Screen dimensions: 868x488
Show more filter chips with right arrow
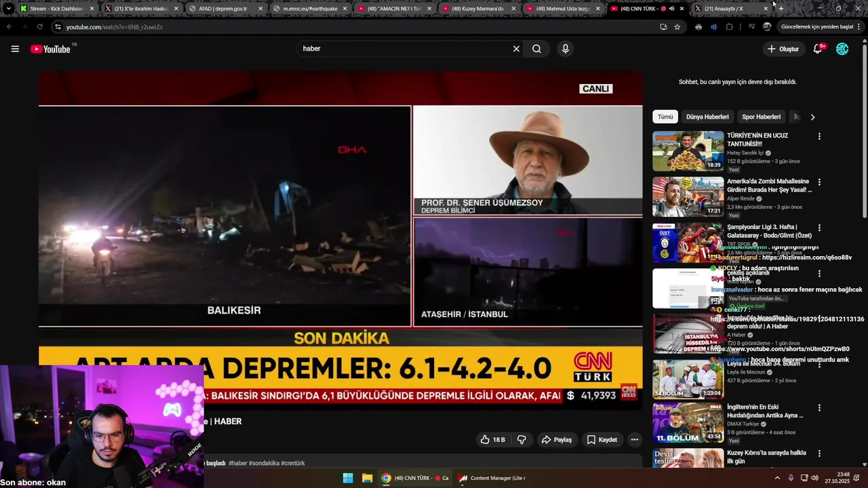coord(812,117)
